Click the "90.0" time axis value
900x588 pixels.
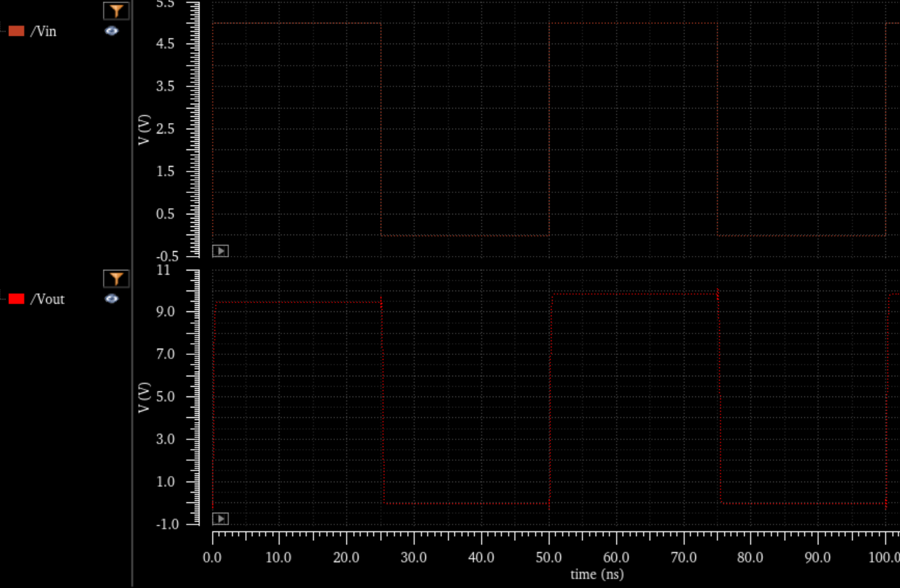click(818, 558)
